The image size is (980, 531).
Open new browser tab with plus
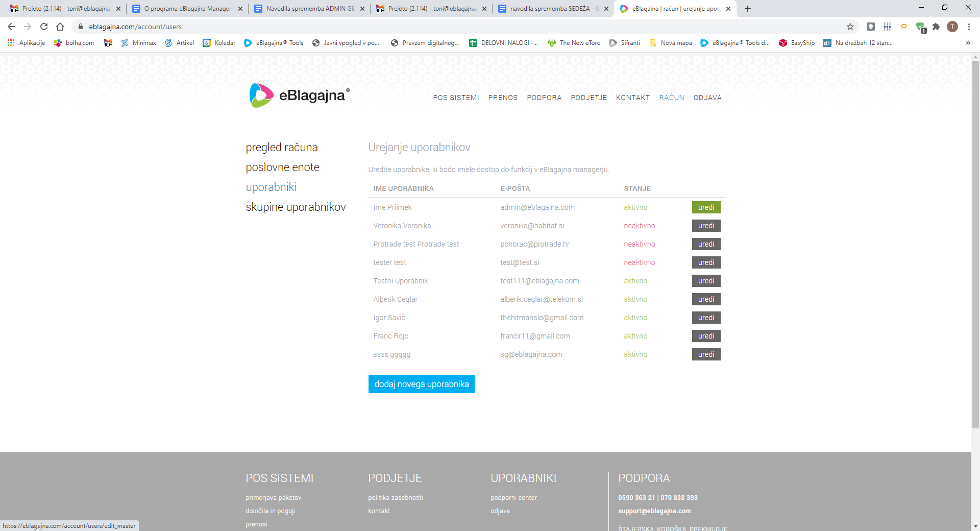click(x=748, y=9)
